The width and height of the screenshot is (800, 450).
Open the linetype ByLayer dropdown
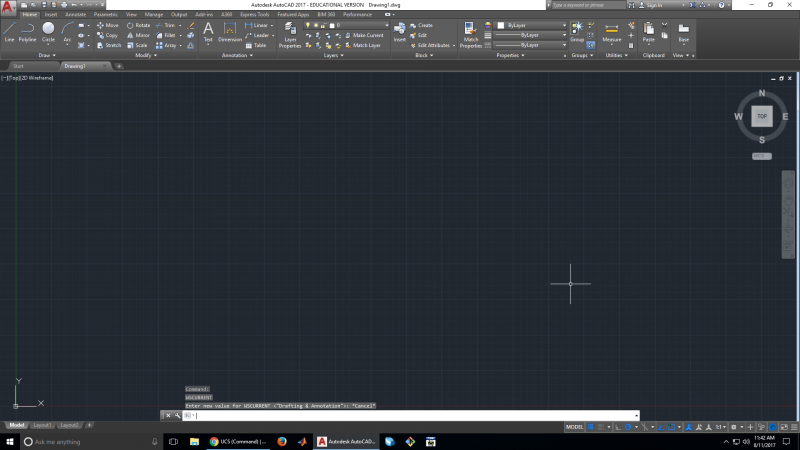pos(531,45)
